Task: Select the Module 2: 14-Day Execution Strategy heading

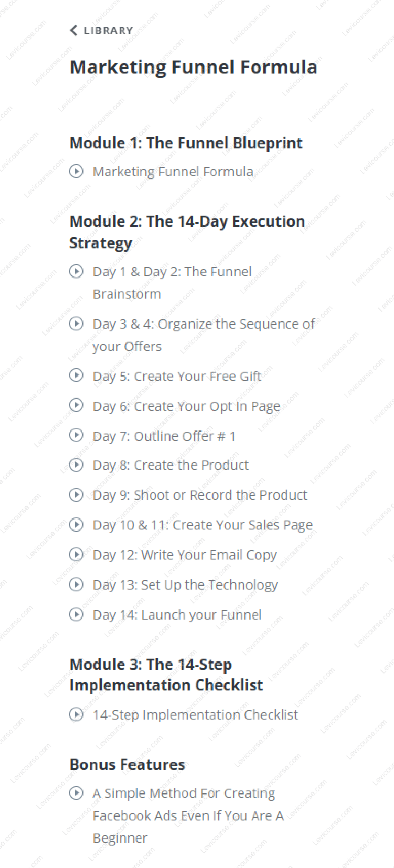Action: (x=187, y=231)
